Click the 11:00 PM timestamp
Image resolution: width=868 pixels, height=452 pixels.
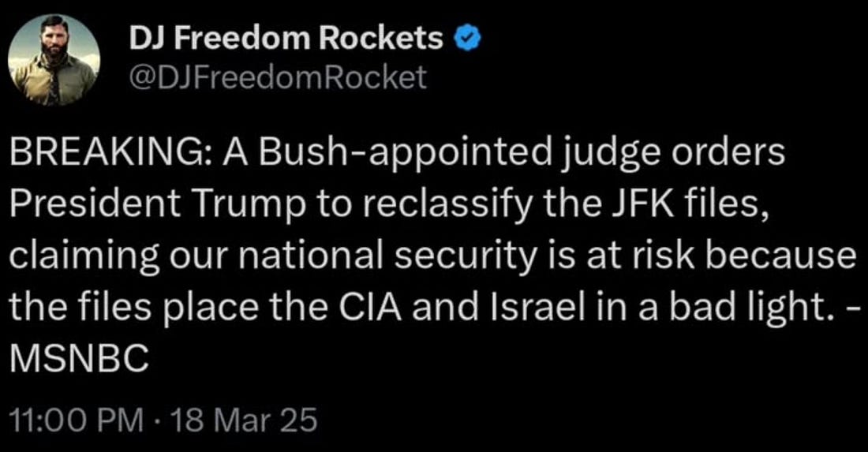coord(76,420)
